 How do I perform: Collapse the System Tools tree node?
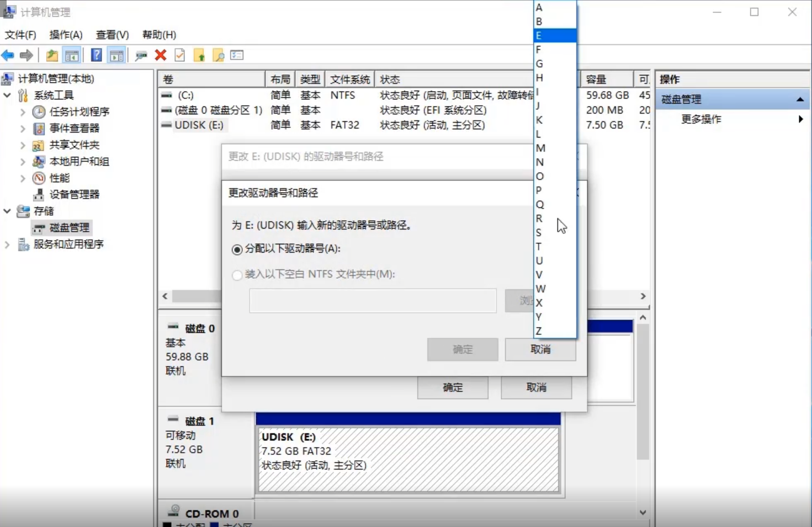pos(7,95)
